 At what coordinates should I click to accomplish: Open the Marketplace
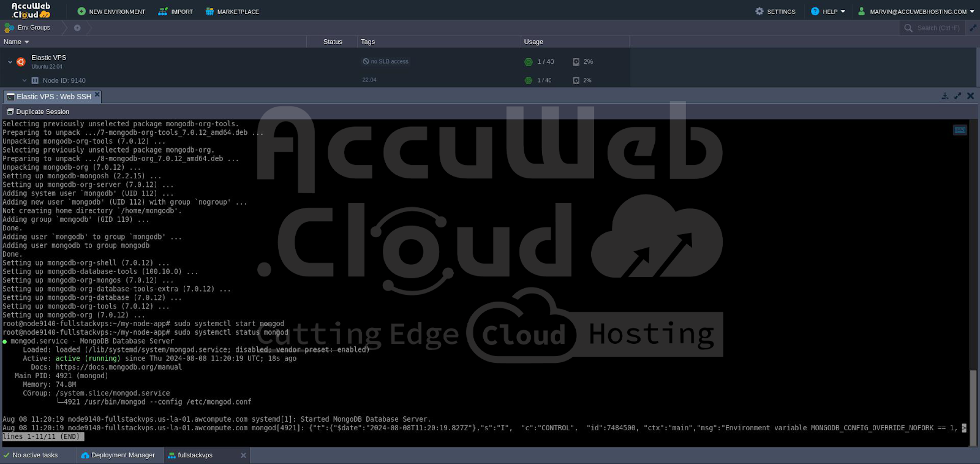(x=232, y=12)
